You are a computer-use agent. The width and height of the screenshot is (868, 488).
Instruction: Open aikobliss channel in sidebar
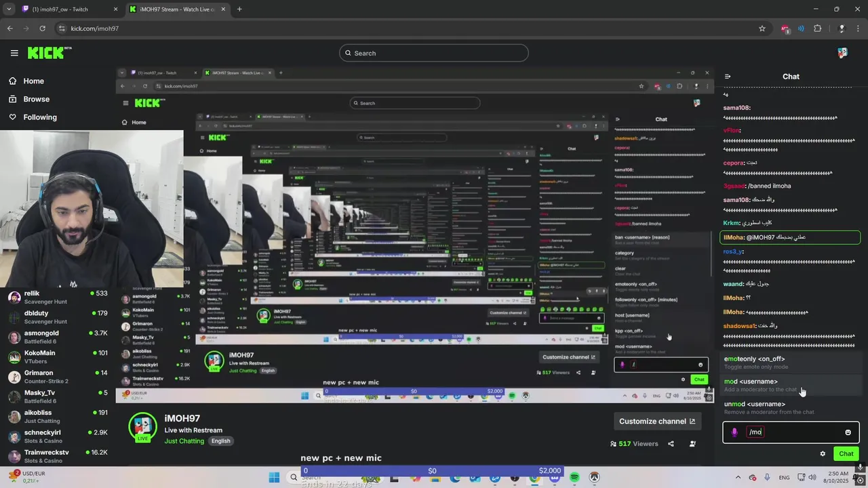[57, 416]
